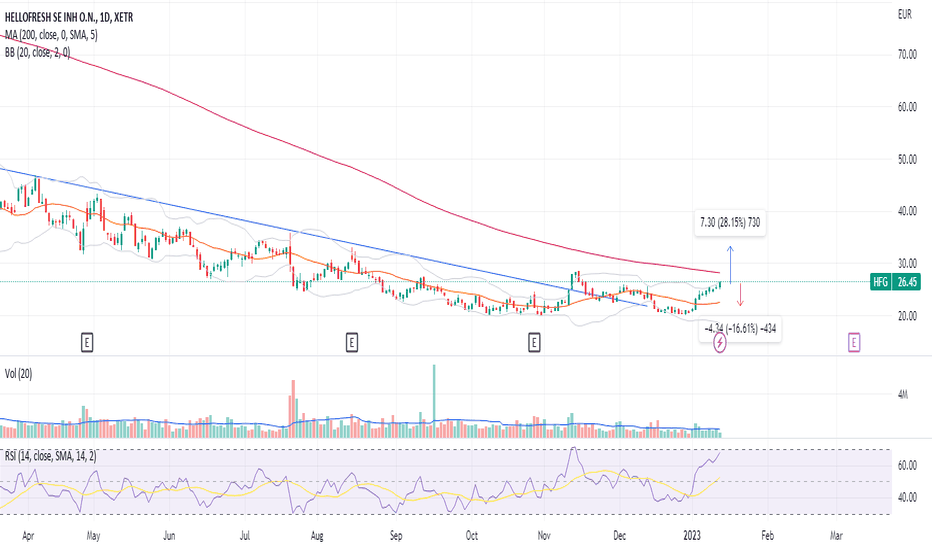Click the Nov label on time axis
The image size is (932, 550).
coord(544,536)
